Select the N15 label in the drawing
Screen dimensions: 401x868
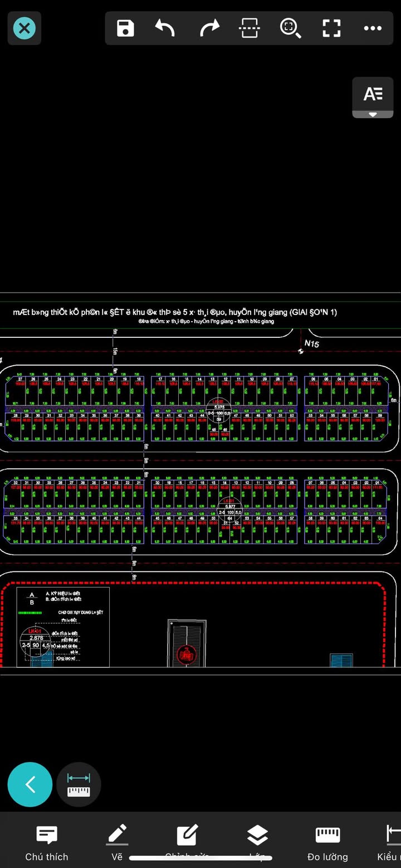(311, 344)
